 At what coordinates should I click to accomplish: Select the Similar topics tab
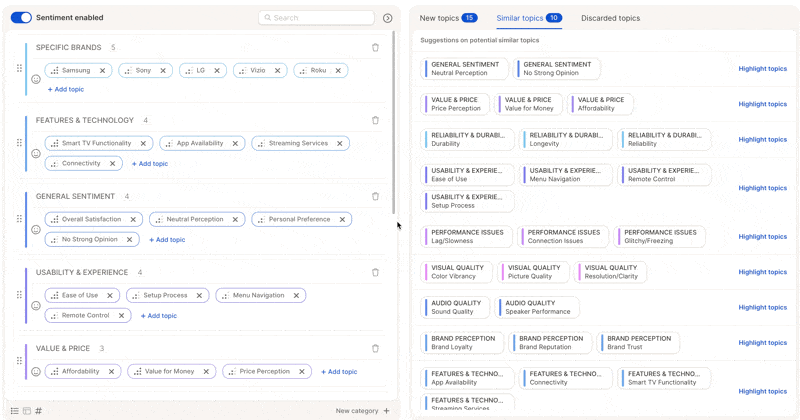(x=527, y=18)
